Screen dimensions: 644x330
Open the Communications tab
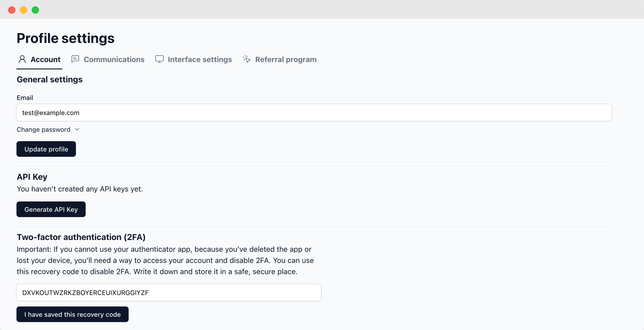pos(114,59)
